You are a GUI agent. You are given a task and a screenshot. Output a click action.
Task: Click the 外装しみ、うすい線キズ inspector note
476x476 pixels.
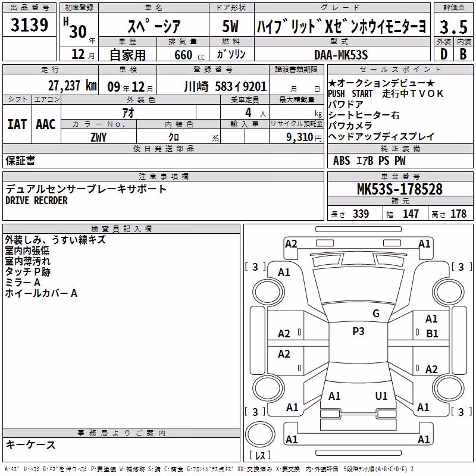tap(55, 240)
